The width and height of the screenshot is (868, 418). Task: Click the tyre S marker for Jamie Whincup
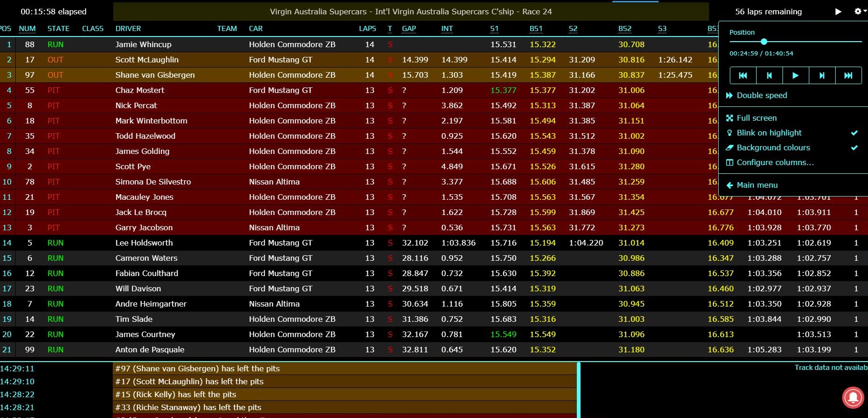[x=390, y=44]
